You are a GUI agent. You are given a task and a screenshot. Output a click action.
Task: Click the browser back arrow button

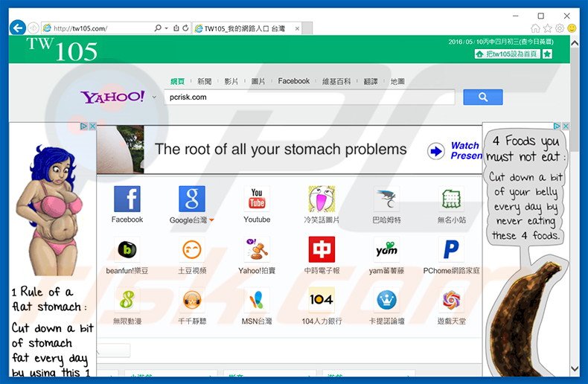click(18, 28)
